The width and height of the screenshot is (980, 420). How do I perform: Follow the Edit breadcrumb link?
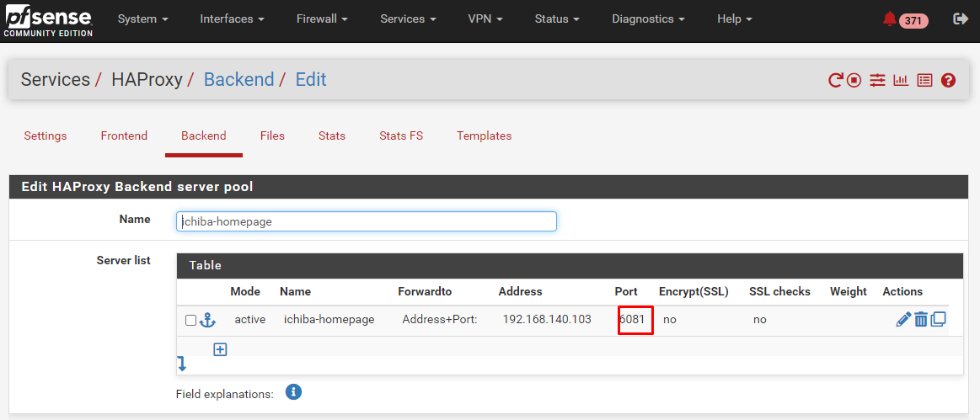311,80
